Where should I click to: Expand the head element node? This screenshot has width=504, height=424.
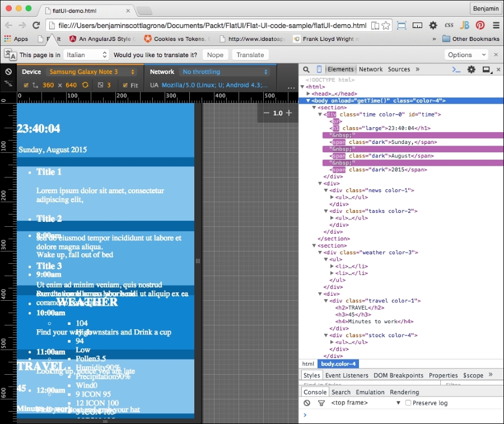(x=308, y=94)
